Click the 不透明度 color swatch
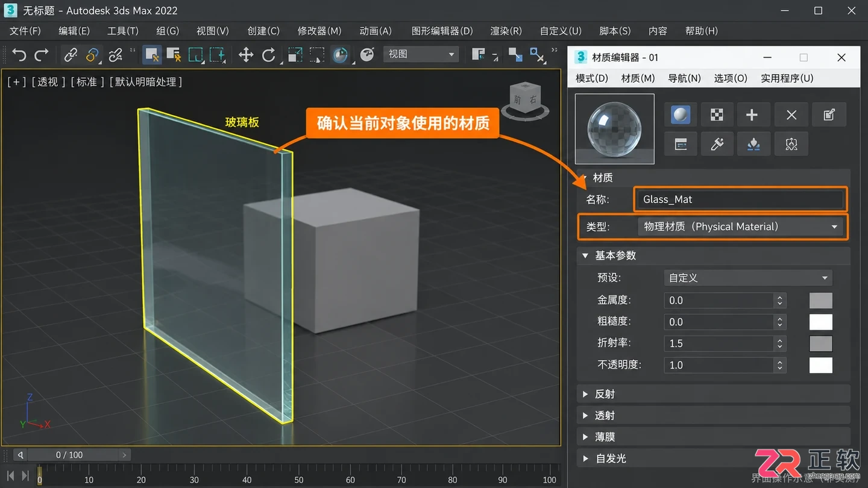The image size is (868, 488). click(x=820, y=365)
